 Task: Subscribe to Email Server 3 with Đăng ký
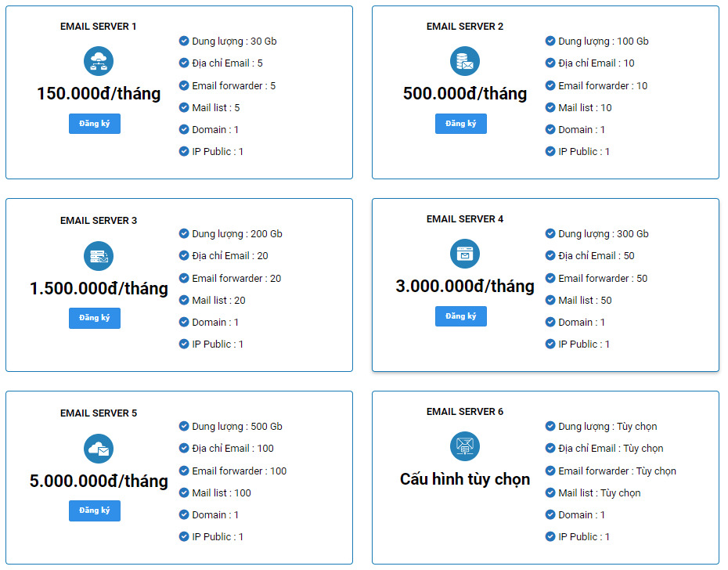click(x=95, y=318)
